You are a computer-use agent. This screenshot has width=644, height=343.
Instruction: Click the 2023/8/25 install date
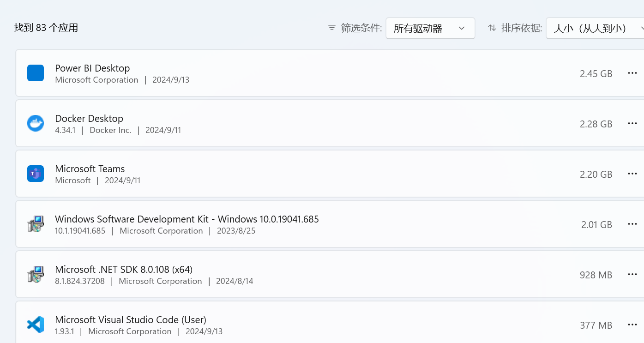point(236,231)
